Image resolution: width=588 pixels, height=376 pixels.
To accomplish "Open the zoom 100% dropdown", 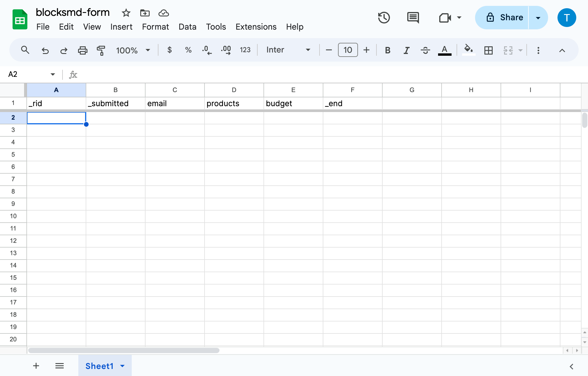I will click(x=133, y=50).
